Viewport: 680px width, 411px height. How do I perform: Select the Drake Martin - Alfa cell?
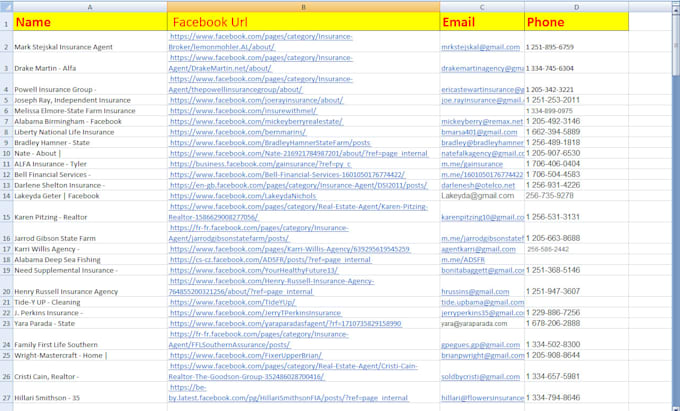[x=90, y=63]
